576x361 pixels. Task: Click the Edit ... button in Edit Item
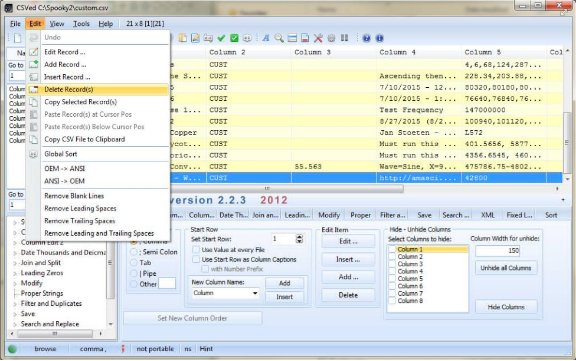click(348, 241)
